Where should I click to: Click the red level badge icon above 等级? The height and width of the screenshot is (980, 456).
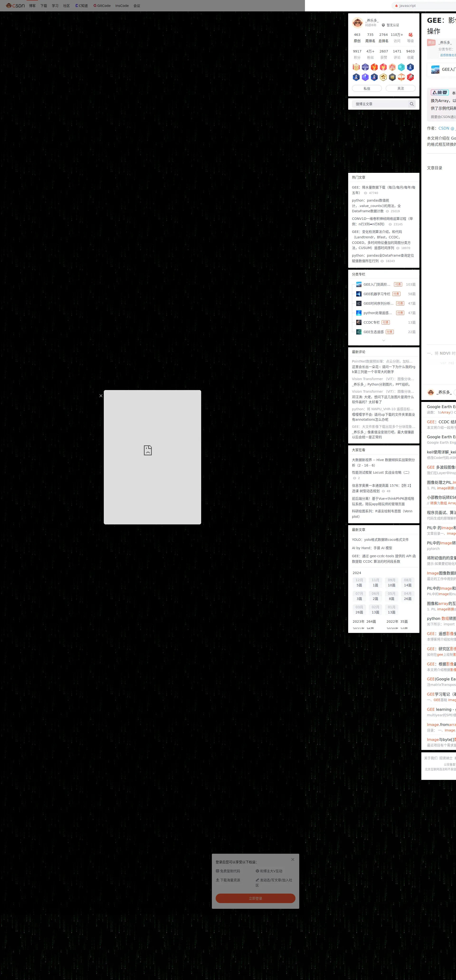click(410, 35)
